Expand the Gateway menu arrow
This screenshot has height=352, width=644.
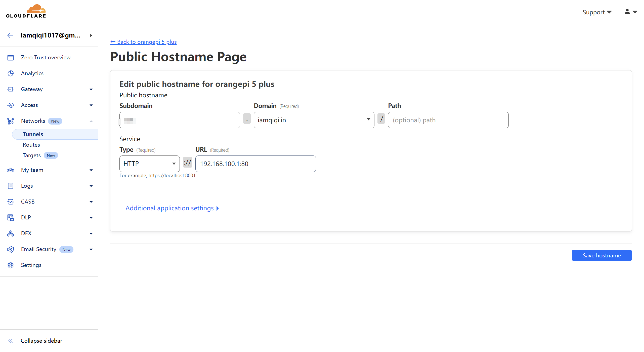click(91, 89)
